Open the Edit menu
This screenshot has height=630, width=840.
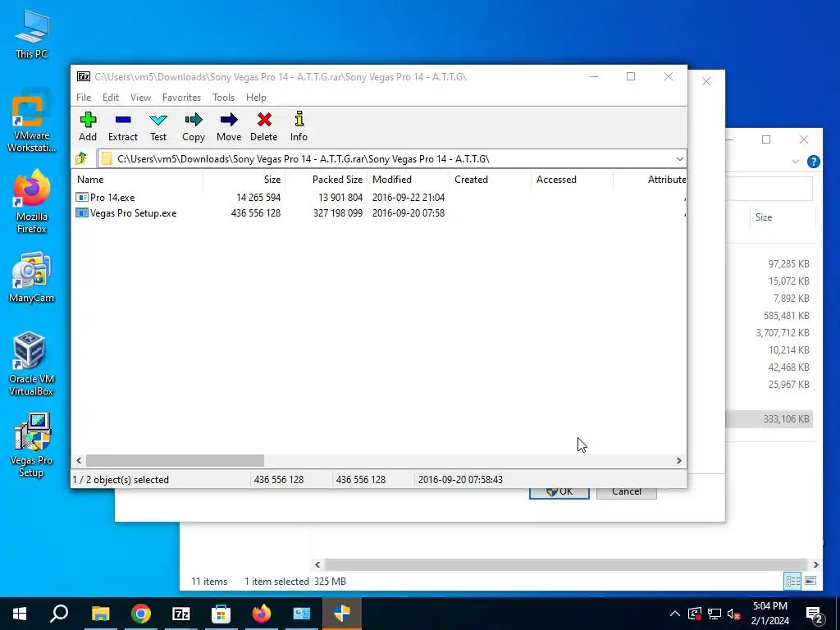click(111, 98)
